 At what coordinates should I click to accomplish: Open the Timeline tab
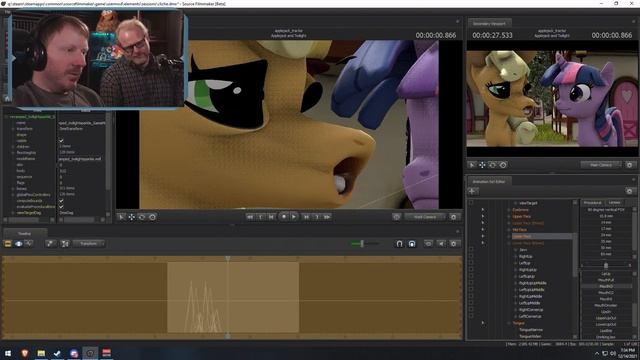click(24, 233)
